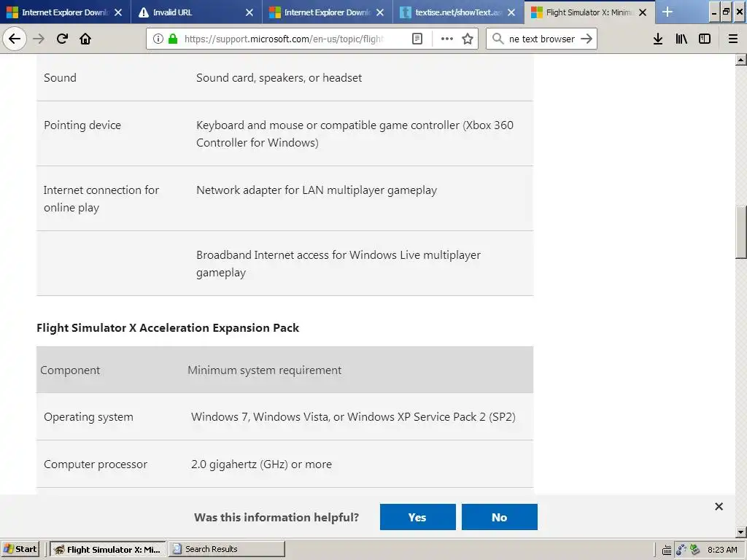The image size is (747, 560).
Task: Open the downloads panel
Action: pos(658,39)
